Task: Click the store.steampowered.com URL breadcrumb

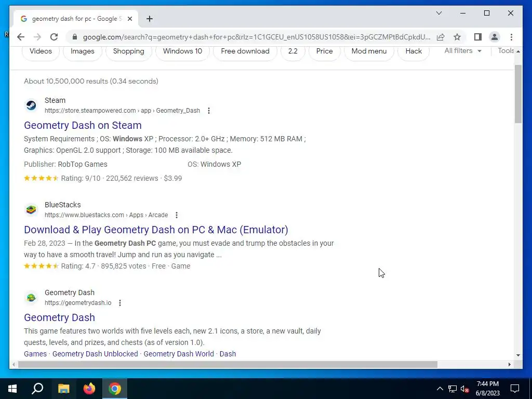Action: coord(122,111)
